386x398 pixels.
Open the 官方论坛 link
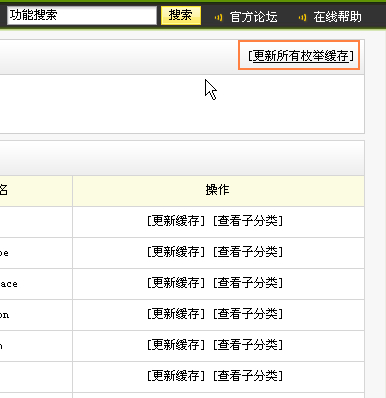pos(253,17)
